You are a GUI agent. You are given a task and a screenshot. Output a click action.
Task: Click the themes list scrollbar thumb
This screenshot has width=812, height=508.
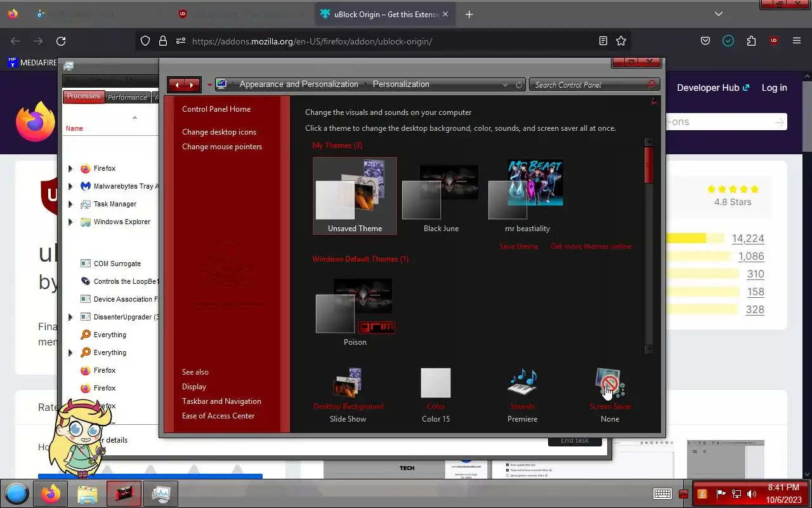pos(648,165)
